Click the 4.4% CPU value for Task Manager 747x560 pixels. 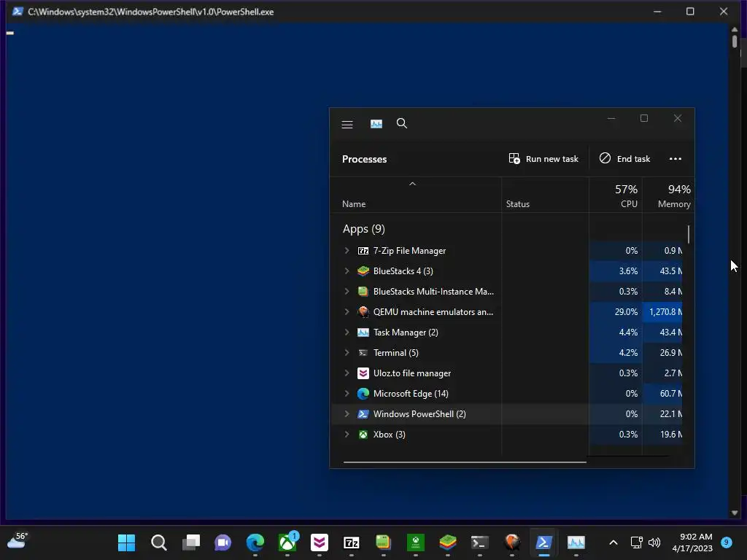pos(628,332)
